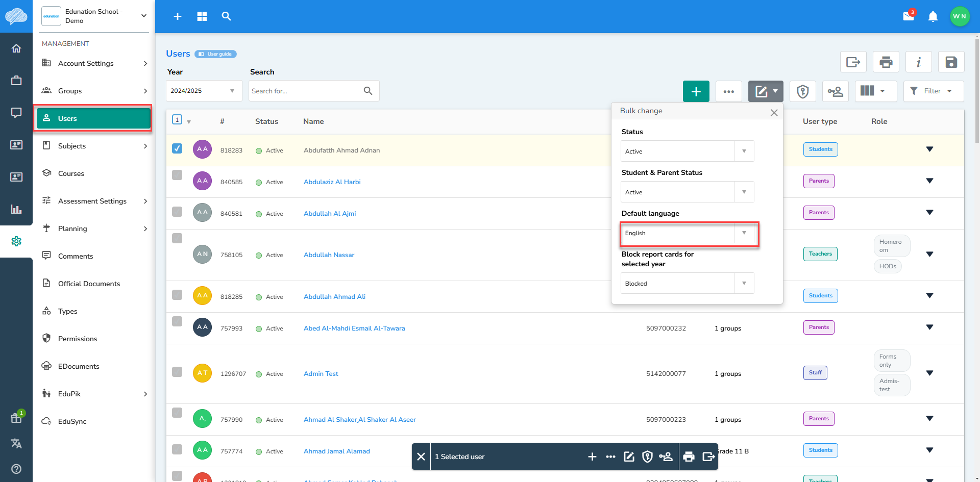Open the help question mark icon
The height and width of the screenshot is (482, 980).
pos(16,469)
